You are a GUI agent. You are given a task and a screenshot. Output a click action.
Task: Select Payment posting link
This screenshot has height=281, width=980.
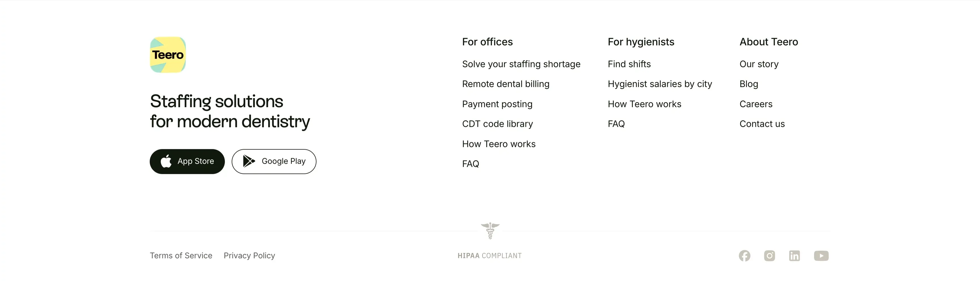[x=497, y=104]
